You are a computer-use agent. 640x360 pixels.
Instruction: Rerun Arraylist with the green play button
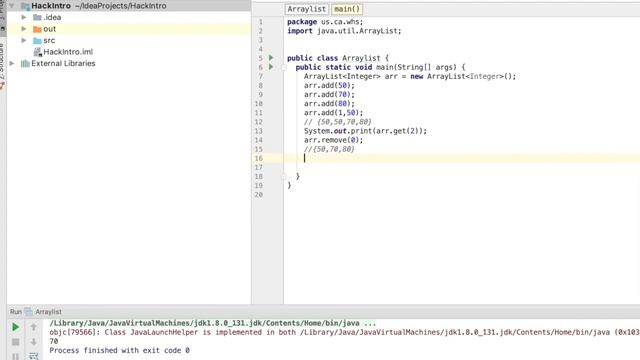point(16,327)
